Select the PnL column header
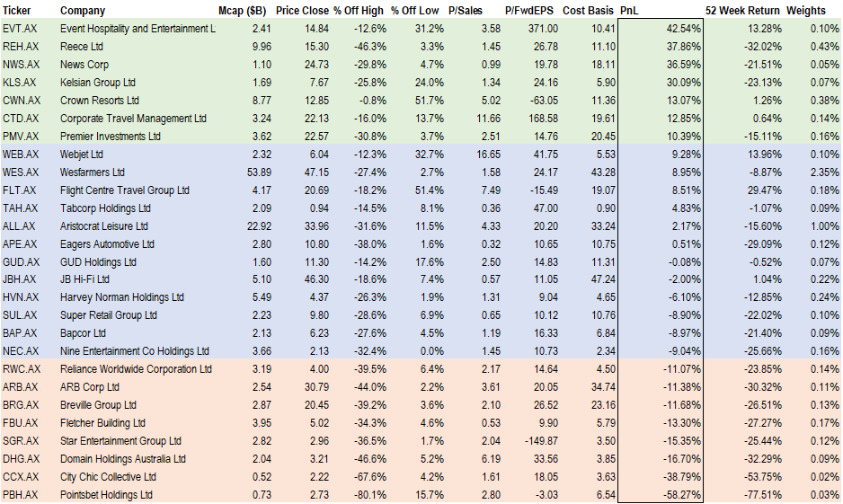 (629, 11)
